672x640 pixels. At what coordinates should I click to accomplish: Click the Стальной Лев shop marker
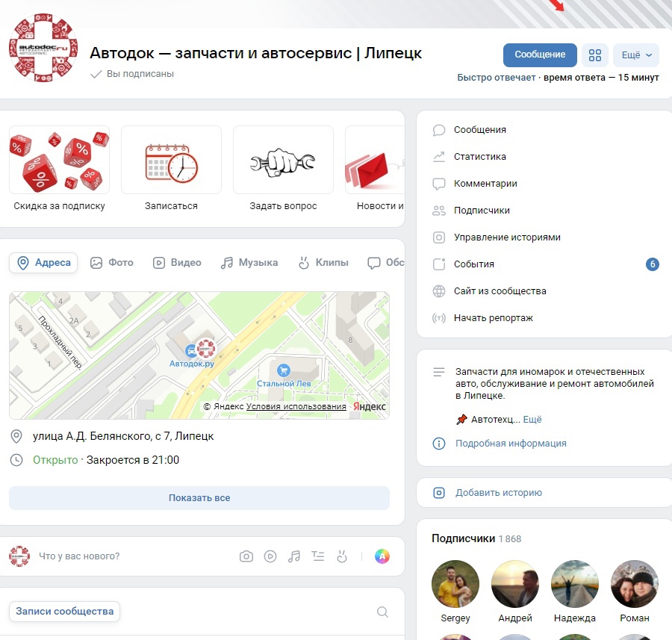pyautogui.click(x=283, y=370)
